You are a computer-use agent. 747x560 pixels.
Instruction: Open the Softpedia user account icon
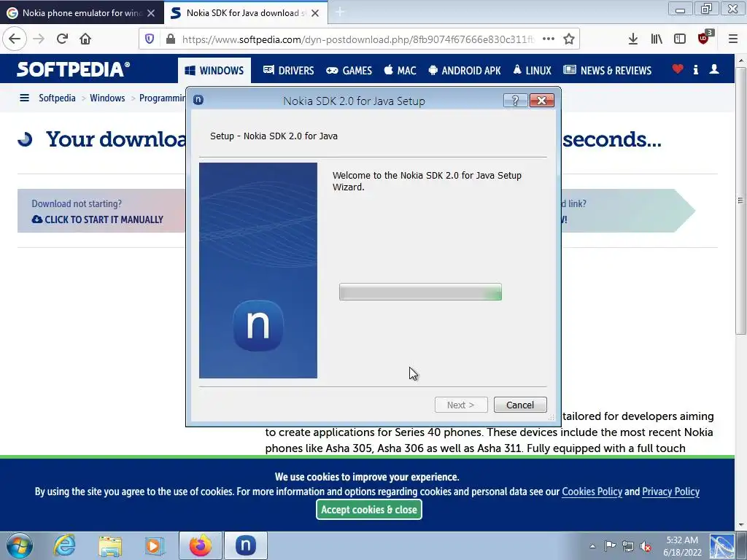coord(714,69)
